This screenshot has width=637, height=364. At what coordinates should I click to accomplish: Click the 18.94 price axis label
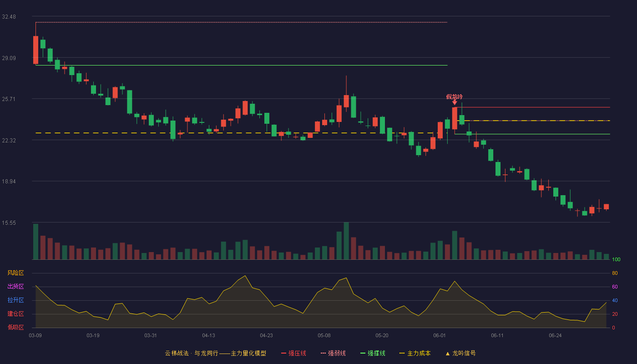point(9,182)
